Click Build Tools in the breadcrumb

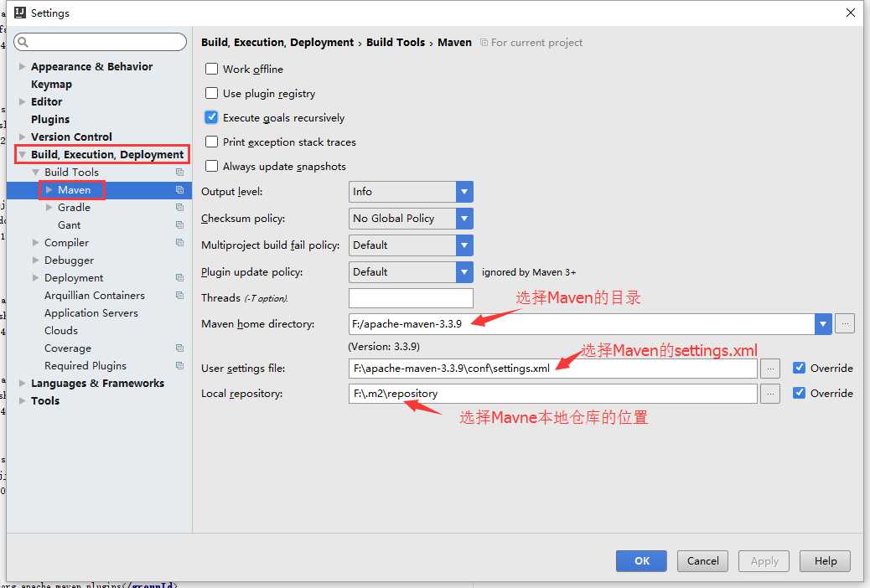(x=396, y=42)
